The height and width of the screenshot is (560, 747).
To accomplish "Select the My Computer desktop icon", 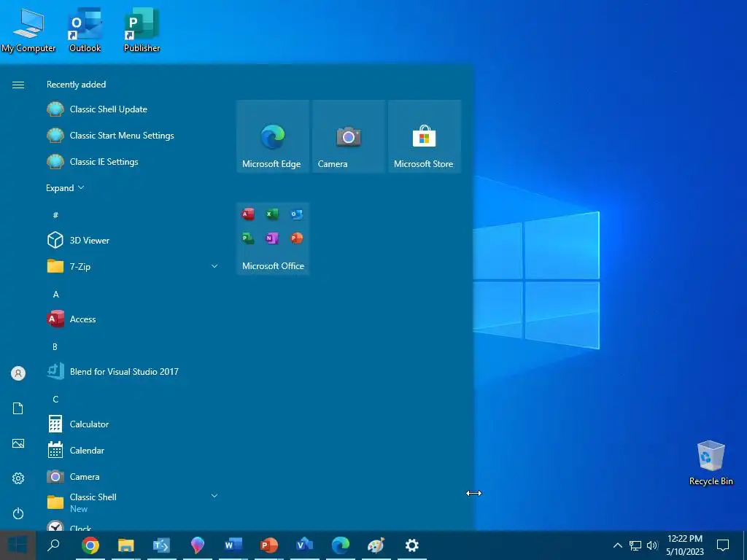I will pyautogui.click(x=28, y=30).
